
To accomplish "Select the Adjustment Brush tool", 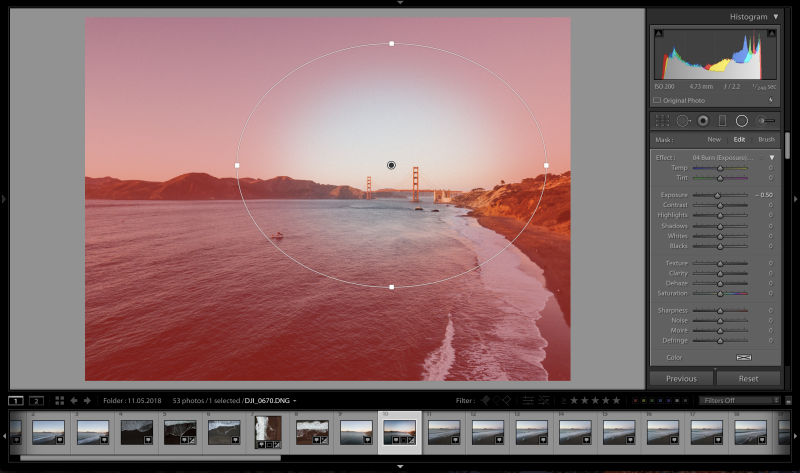I will coord(766,121).
